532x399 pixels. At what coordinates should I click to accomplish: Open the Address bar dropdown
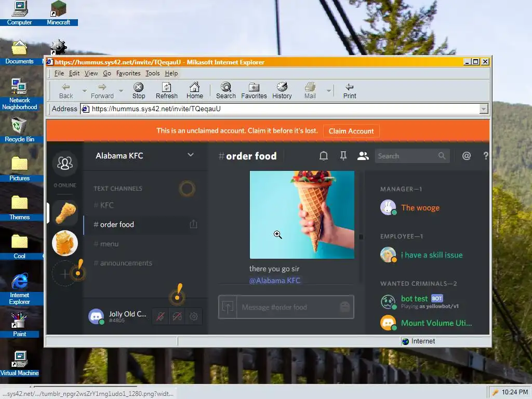tap(484, 109)
